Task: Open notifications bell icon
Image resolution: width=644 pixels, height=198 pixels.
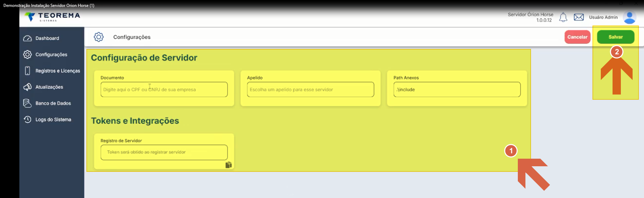Action: [563, 17]
